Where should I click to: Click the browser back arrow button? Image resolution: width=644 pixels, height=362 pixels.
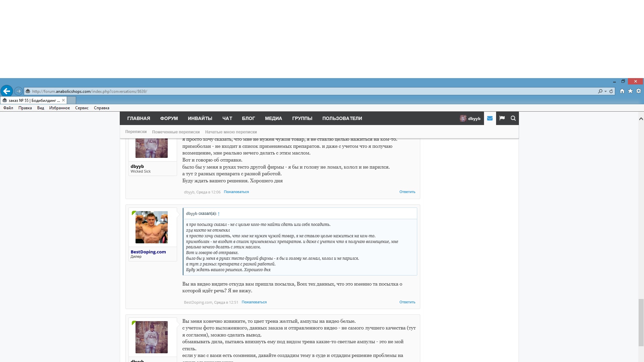click(x=7, y=91)
